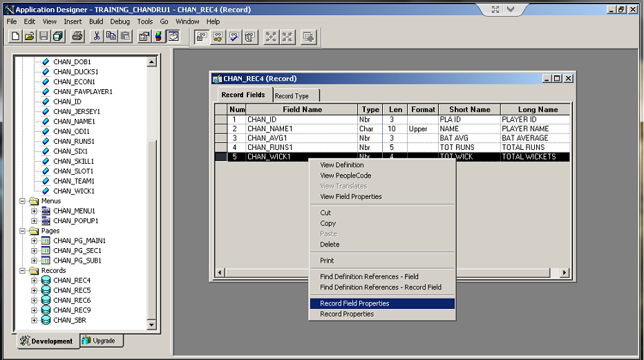The width and height of the screenshot is (644, 360).
Task: Click the Field Name column header
Action: click(302, 110)
